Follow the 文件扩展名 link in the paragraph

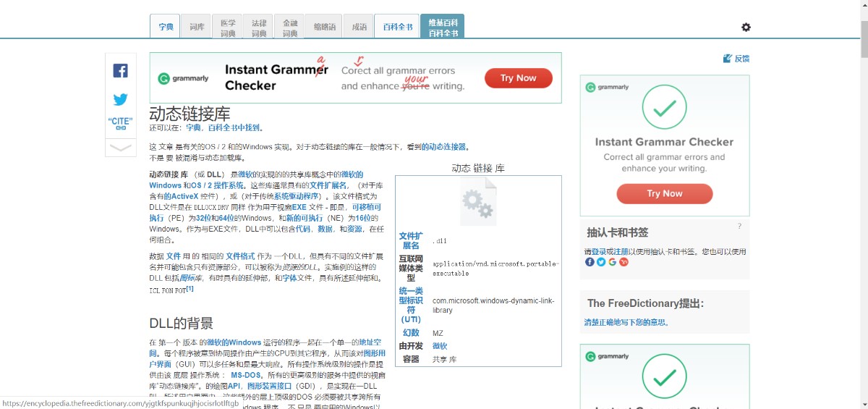click(x=329, y=185)
